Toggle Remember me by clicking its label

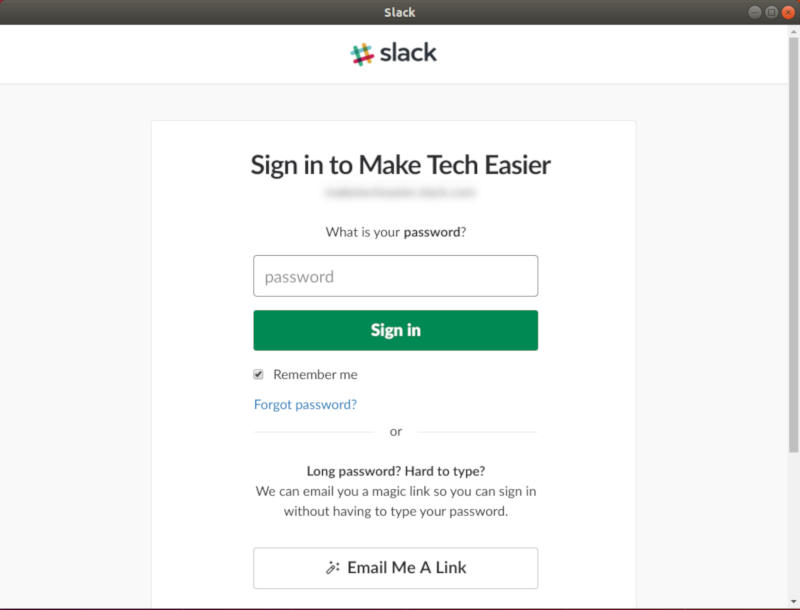pyautogui.click(x=314, y=374)
